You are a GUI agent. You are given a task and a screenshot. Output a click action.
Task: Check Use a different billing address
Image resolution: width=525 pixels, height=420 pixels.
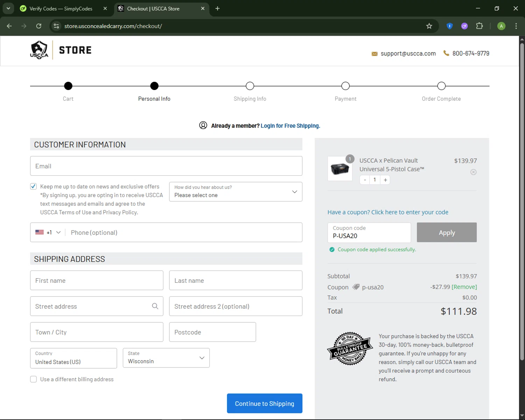click(33, 379)
